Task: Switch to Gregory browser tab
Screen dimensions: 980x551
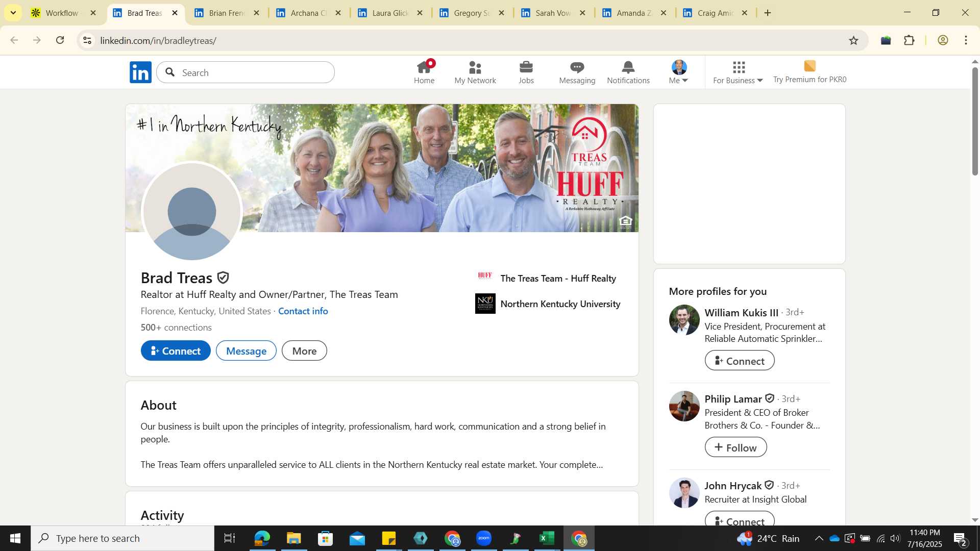Action: tap(472, 13)
